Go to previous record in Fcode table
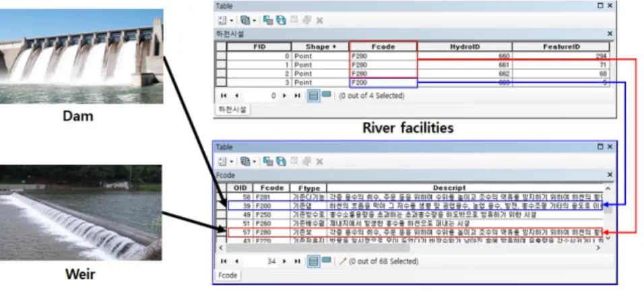The image size is (644, 291). [x=236, y=261]
